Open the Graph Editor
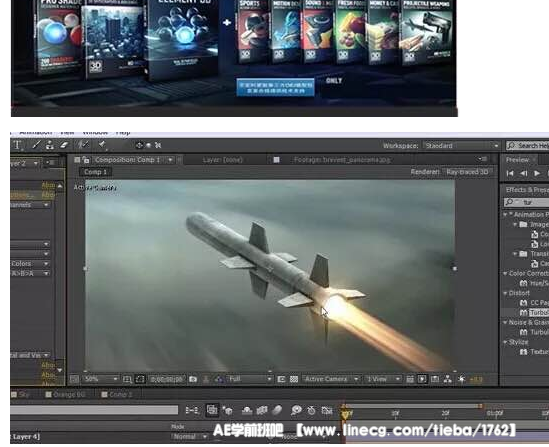Screen dimensions: 549x447 tap(327, 410)
